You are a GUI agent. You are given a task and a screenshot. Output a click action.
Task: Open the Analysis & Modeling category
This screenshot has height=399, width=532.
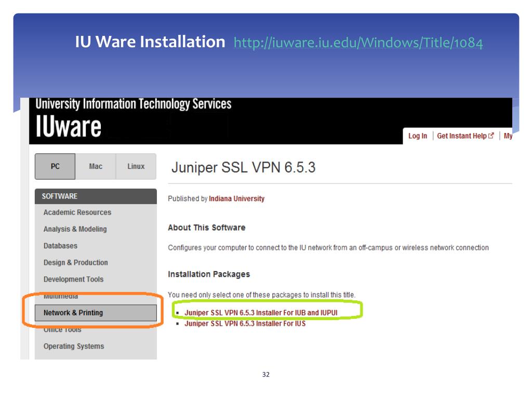coord(75,229)
